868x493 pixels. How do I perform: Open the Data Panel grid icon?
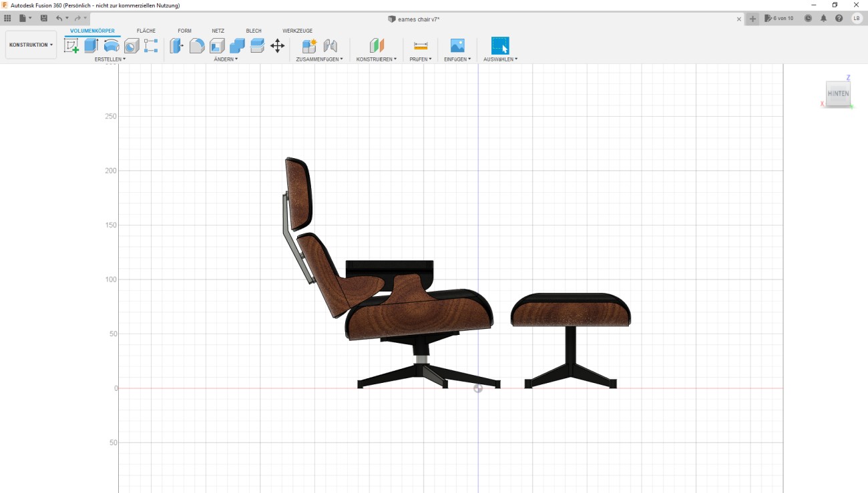coord(7,18)
